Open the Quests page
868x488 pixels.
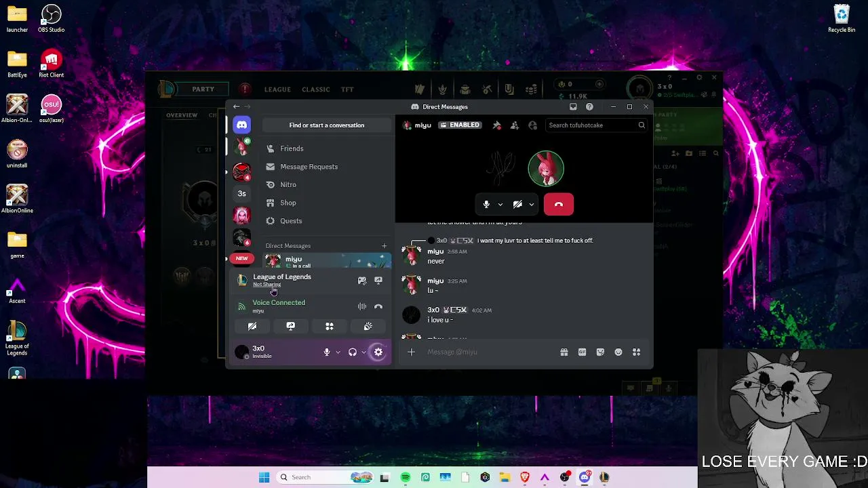[326, 221]
